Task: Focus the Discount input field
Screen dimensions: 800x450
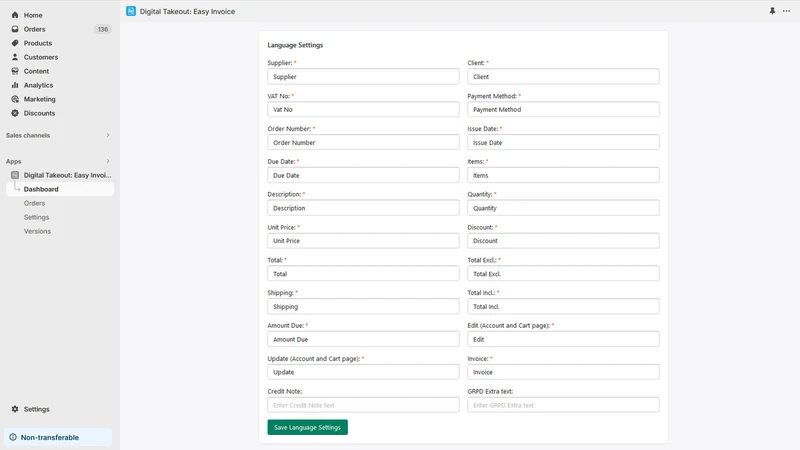Action: click(x=563, y=241)
